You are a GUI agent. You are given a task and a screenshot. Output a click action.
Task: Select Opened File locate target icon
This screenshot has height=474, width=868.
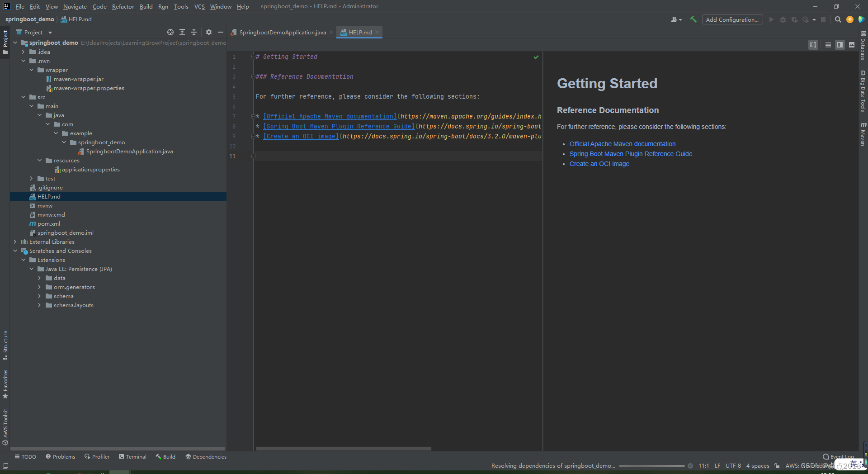point(170,32)
